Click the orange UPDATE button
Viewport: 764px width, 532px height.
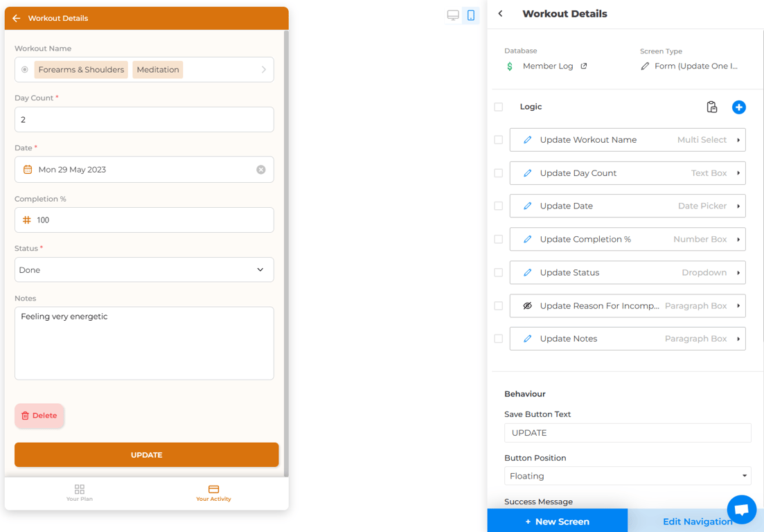point(147,454)
